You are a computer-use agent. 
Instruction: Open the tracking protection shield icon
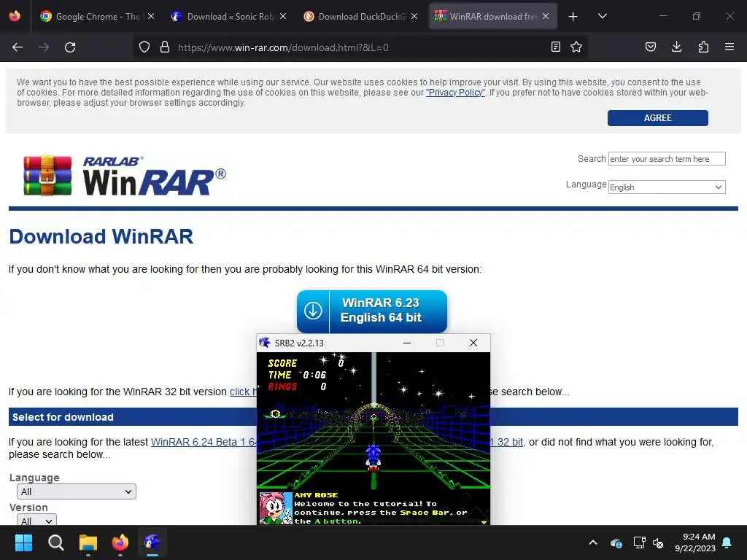pyautogui.click(x=144, y=47)
